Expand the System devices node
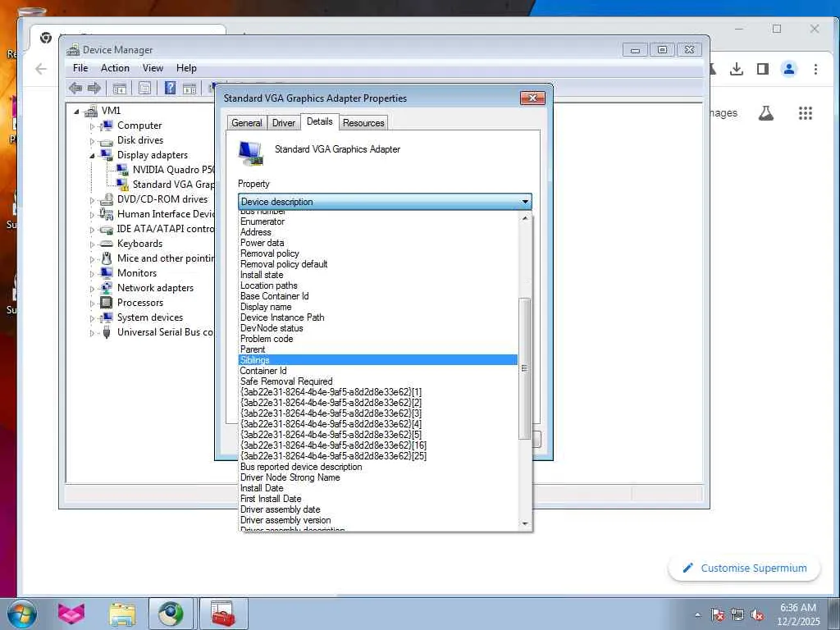 point(92,318)
